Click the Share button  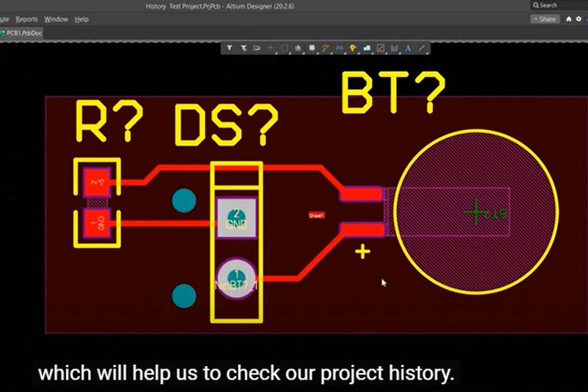pos(545,19)
